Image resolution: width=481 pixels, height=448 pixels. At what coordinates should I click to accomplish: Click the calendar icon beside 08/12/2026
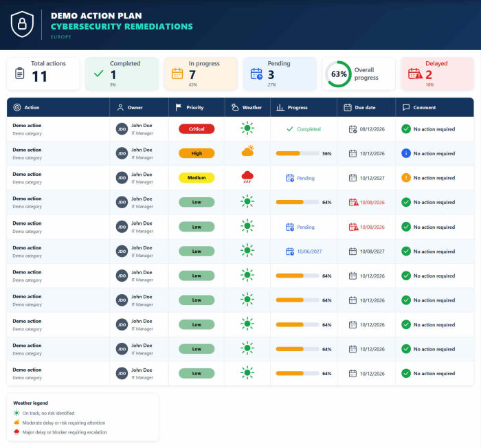[353, 129]
